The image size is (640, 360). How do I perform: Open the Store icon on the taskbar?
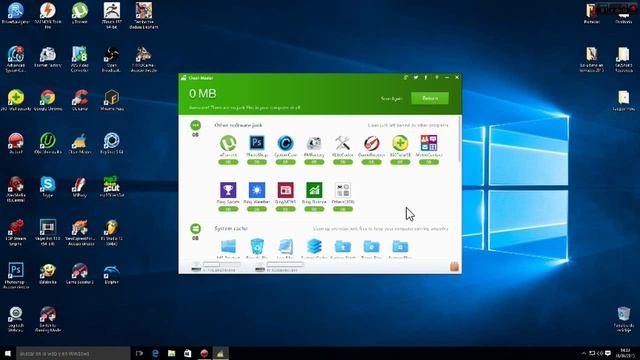[187, 353]
